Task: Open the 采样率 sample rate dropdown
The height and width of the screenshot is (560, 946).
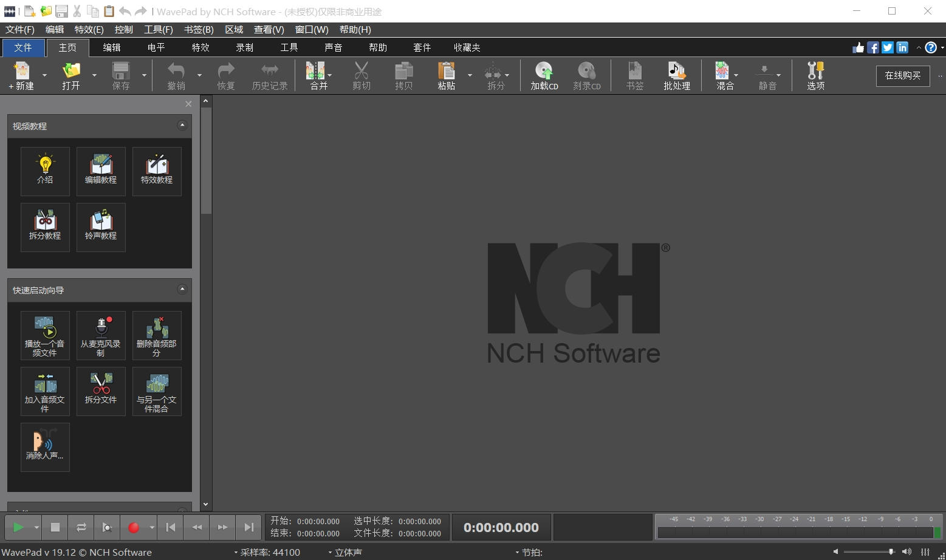Action: (x=267, y=552)
